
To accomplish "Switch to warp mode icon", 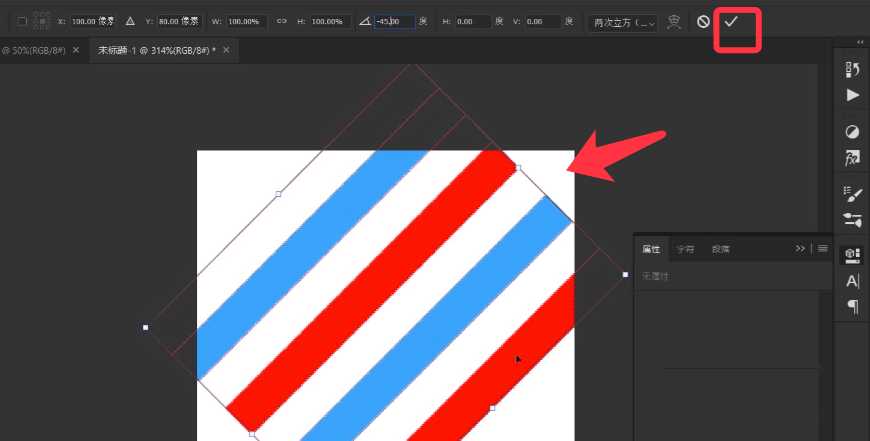I will click(x=675, y=21).
